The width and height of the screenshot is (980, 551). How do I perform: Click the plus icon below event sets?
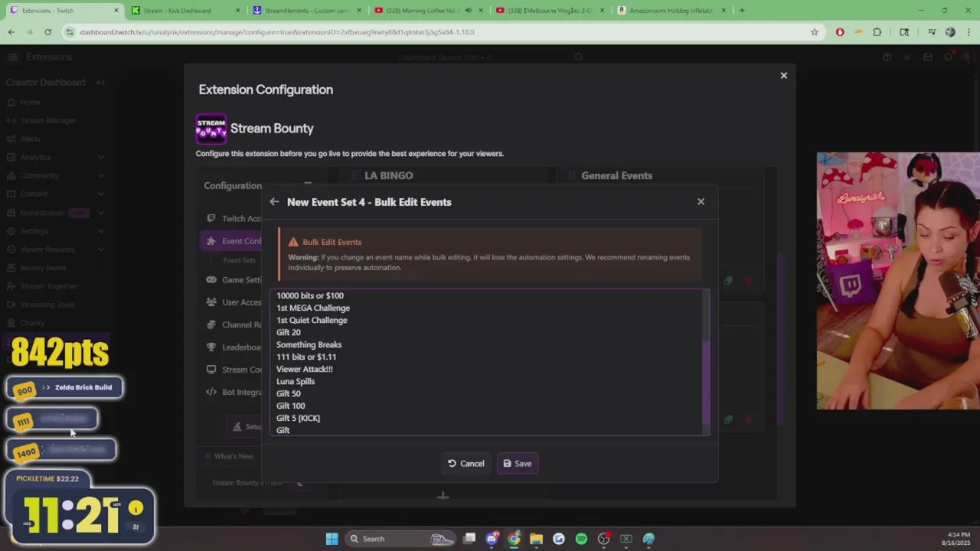point(443,496)
